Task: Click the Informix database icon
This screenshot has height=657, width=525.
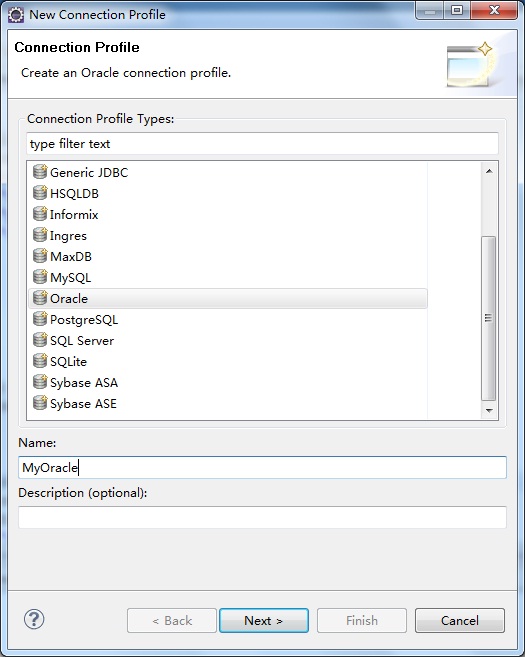Action: coord(40,213)
